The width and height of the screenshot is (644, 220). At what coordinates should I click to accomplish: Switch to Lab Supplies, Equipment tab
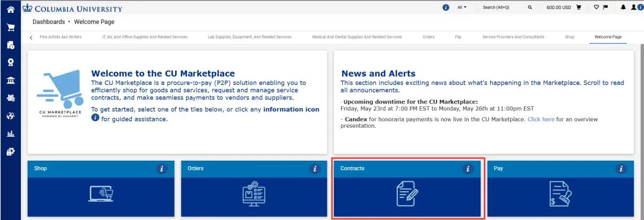point(250,37)
